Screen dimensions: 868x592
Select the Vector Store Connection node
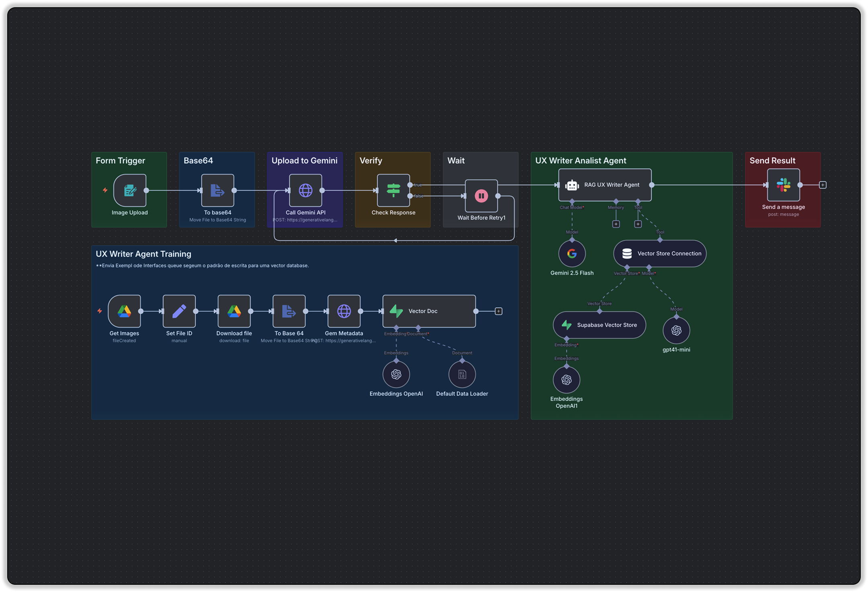coord(660,253)
